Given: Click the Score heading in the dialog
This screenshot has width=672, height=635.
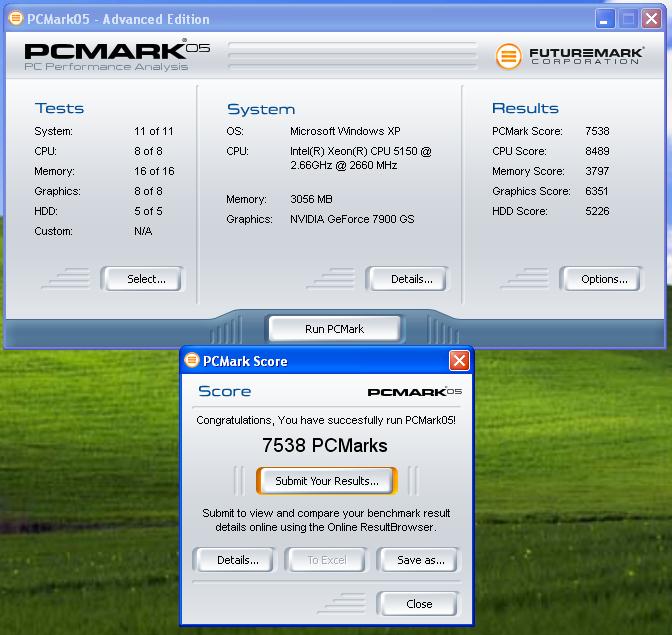Looking at the screenshot, I should tap(225, 391).
